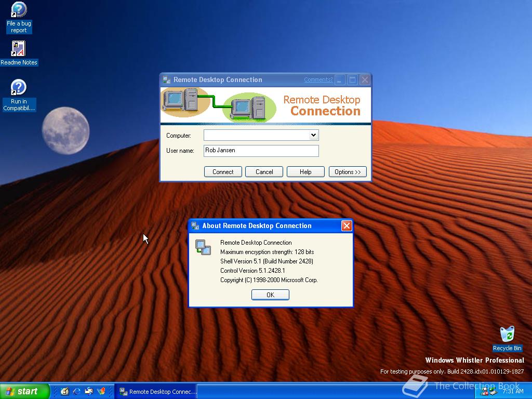Select the Readme Notes desktop icon
The width and height of the screenshot is (532, 399).
[x=19, y=54]
